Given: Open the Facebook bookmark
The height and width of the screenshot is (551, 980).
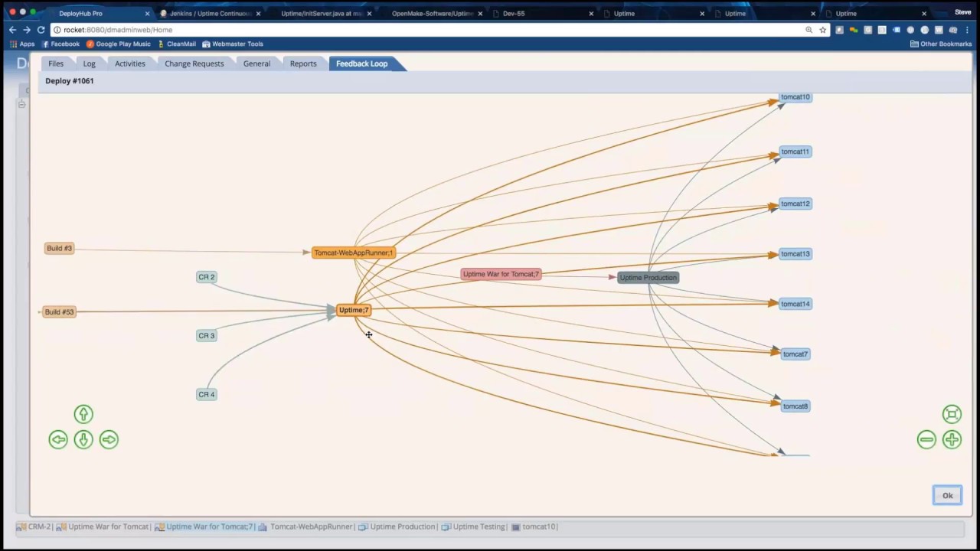Looking at the screenshot, I should (60, 44).
